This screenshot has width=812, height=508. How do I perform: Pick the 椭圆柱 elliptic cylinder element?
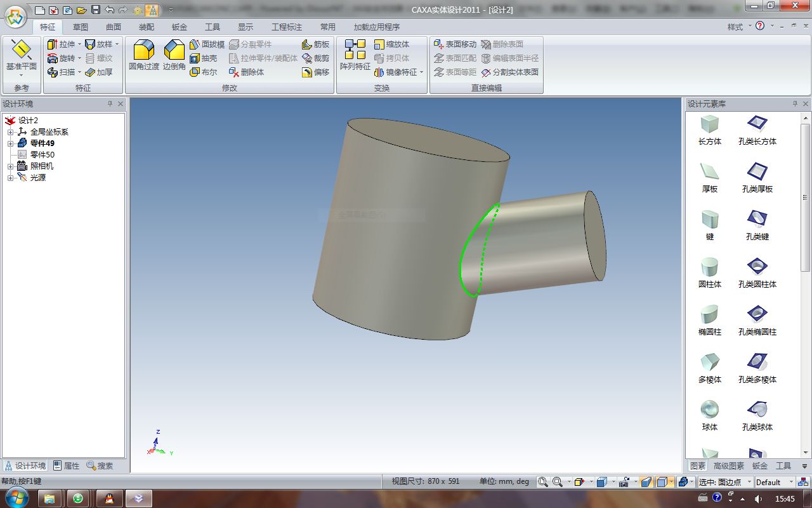tap(710, 320)
